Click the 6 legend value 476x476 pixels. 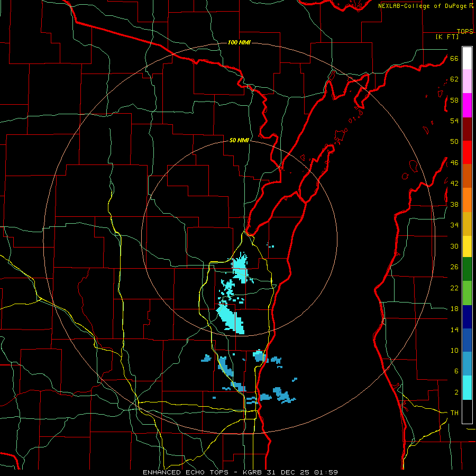pyautogui.click(x=456, y=371)
